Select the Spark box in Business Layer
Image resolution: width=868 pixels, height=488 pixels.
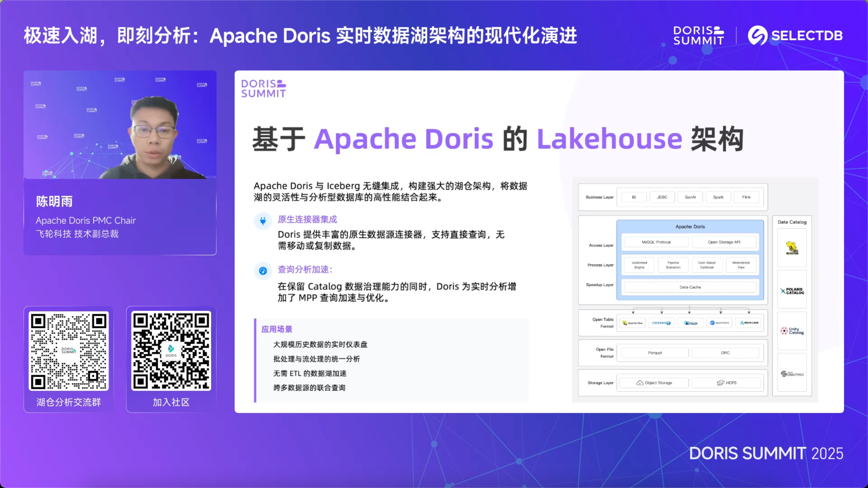click(718, 197)
